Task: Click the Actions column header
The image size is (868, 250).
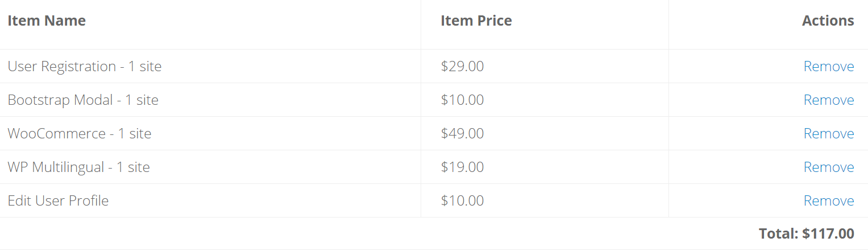Action: tap(828, 21)
